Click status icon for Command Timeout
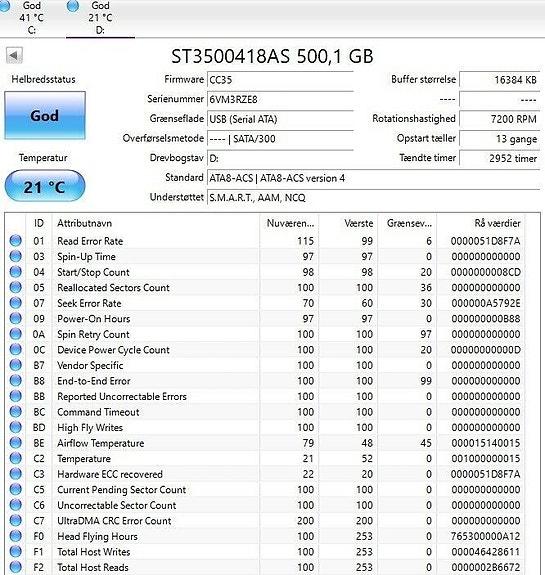Screen dimensions: 545x575 point(15,411)
